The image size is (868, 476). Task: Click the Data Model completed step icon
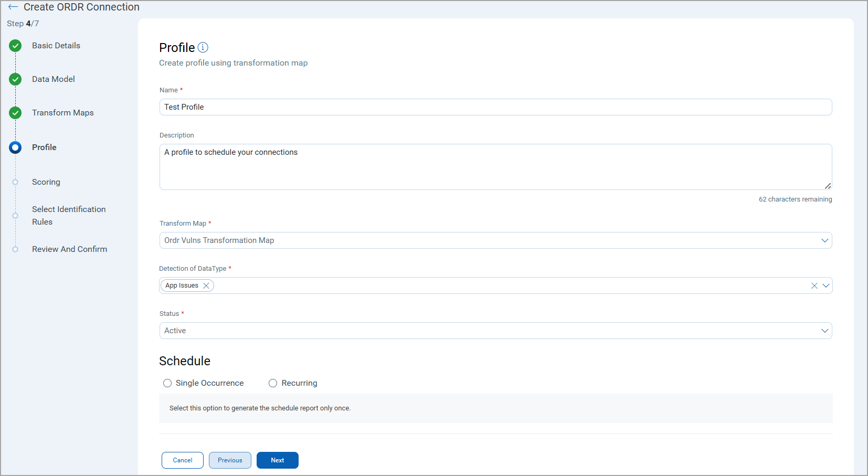(15, 79)
